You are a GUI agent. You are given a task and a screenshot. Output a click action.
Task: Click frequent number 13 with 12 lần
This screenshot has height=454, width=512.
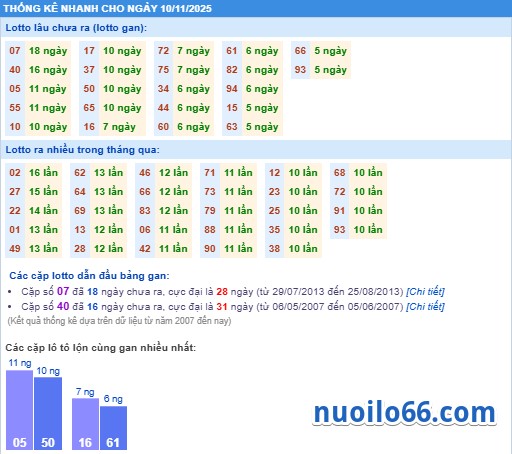tap(80, 230)
